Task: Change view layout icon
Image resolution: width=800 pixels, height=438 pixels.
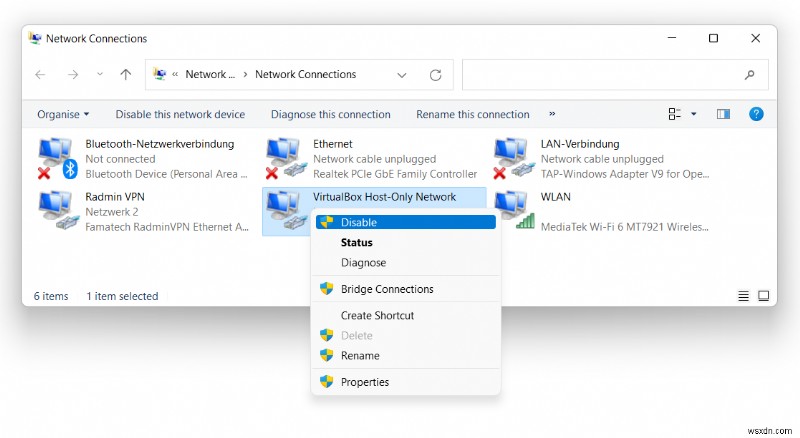Action: (x=674, y=114)
